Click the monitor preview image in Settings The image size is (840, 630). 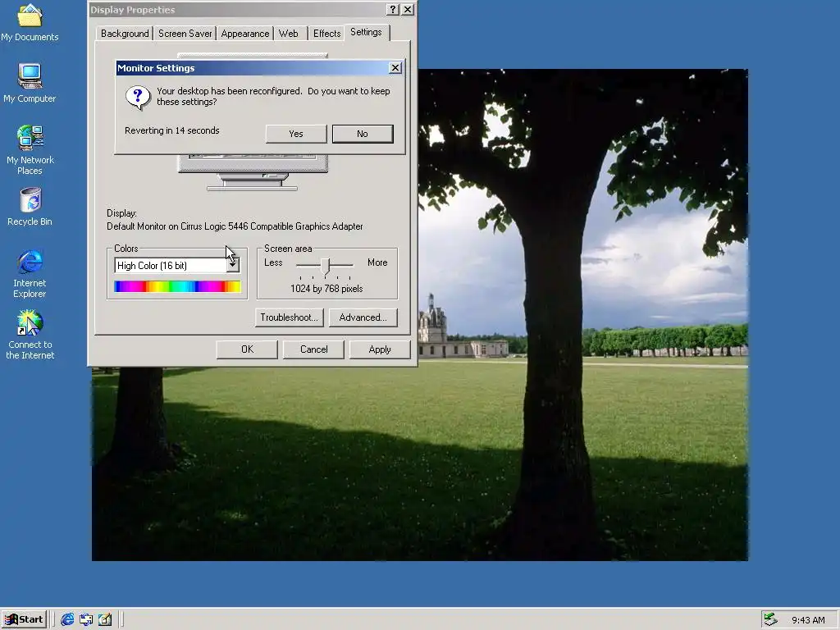pyautogui.click(x=253, y=172)
